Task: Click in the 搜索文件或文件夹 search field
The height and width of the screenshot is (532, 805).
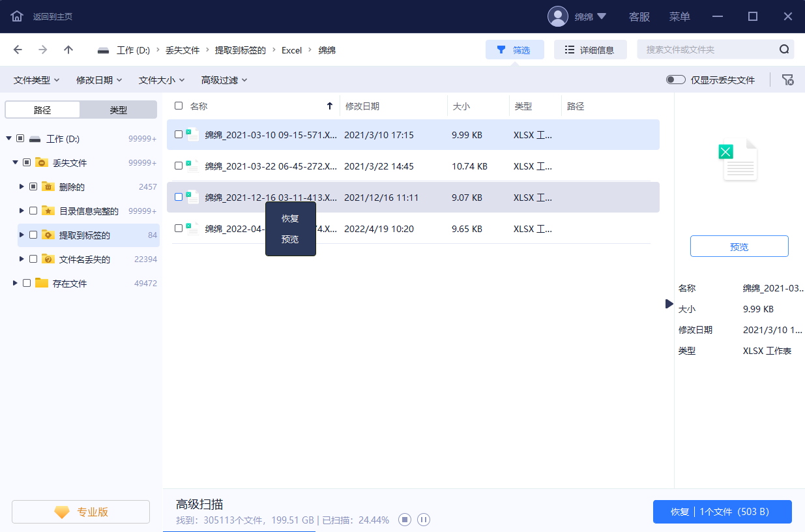Action: point(707,50)
